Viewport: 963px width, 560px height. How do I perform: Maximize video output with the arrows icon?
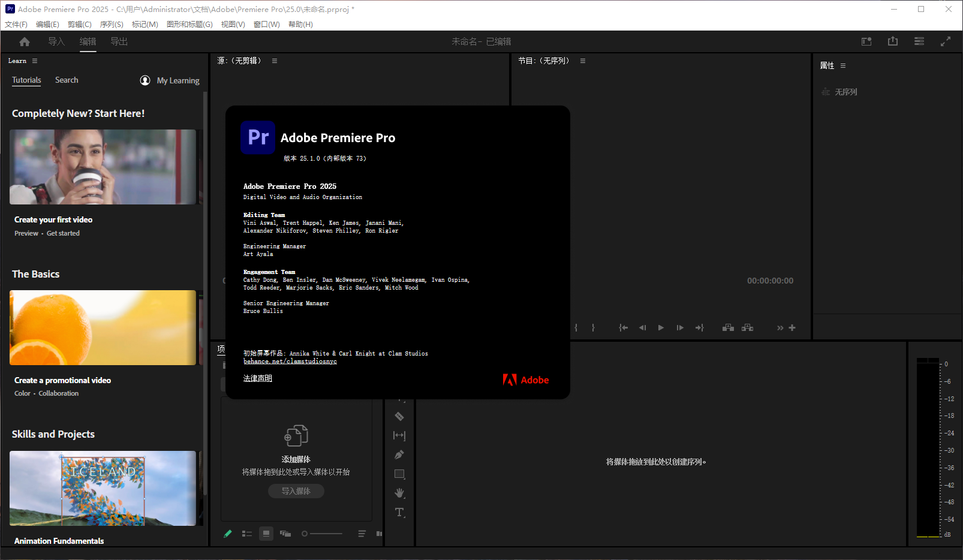pos(946,41)
